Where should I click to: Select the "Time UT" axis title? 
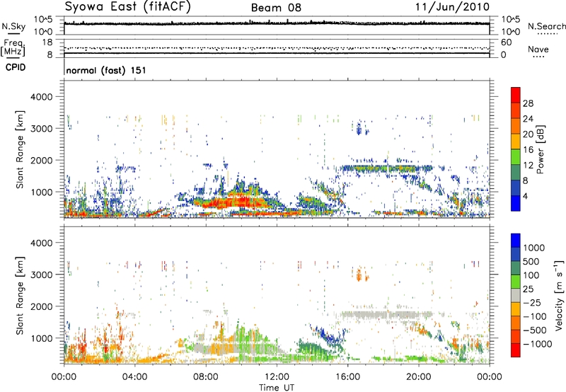(277, 388)
